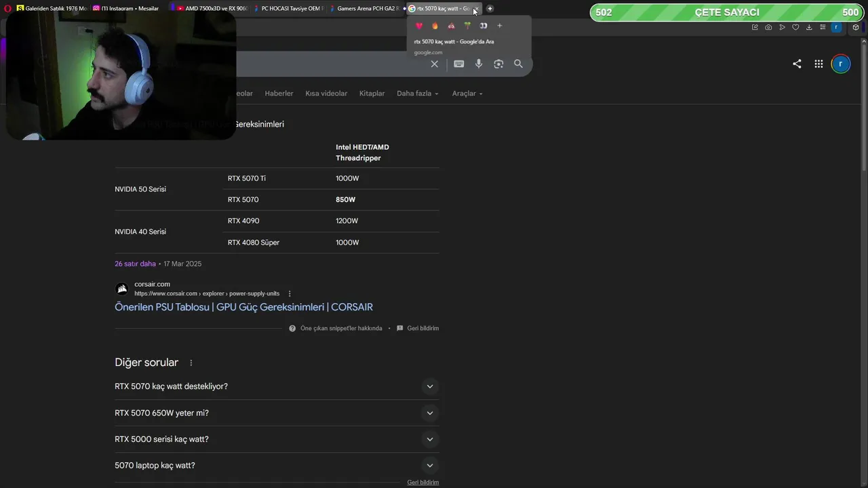
Task: Open the Araçlar dropdown
Action: point(467,94)
